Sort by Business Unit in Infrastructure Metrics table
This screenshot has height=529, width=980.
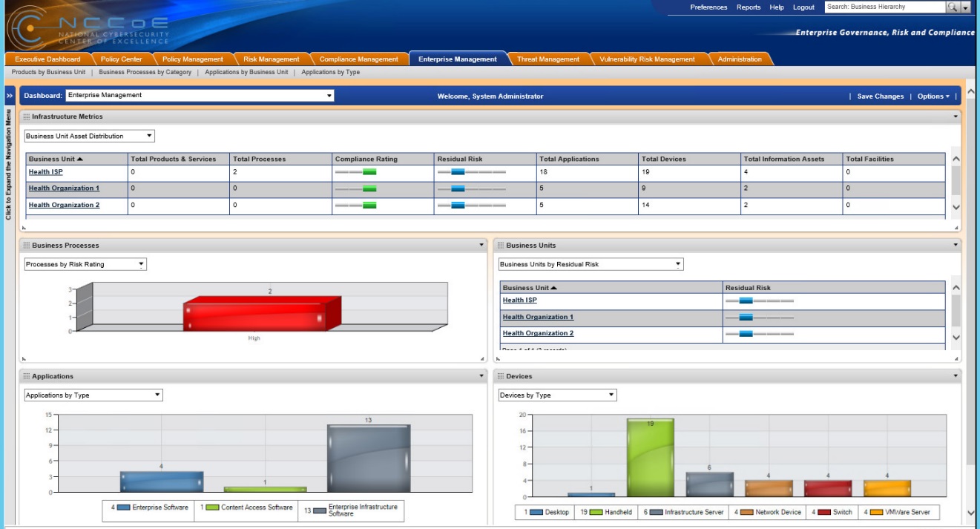(x=56, y=159)
